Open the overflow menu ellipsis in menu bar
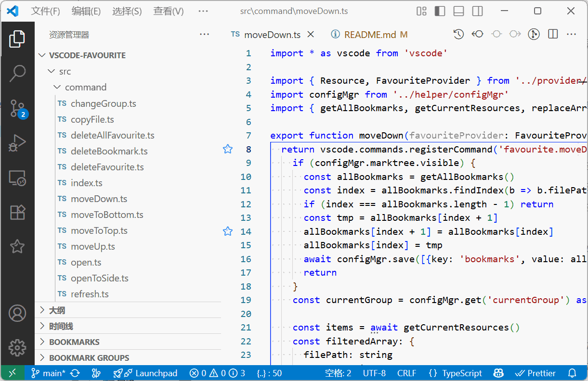The height and width of the screenshot is (381, 588). coord(203,11)
